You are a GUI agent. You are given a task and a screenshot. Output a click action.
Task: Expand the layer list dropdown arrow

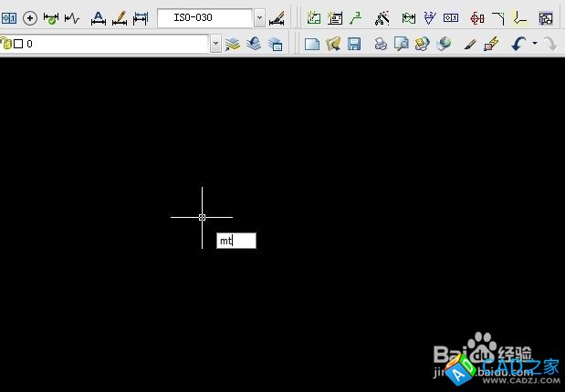pos(215,43)
